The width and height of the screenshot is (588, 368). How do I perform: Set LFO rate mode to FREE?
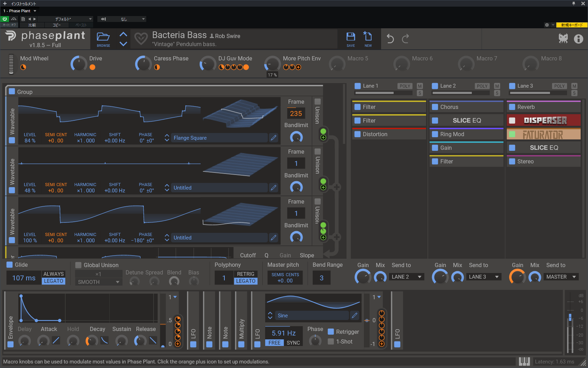(274, 343)
